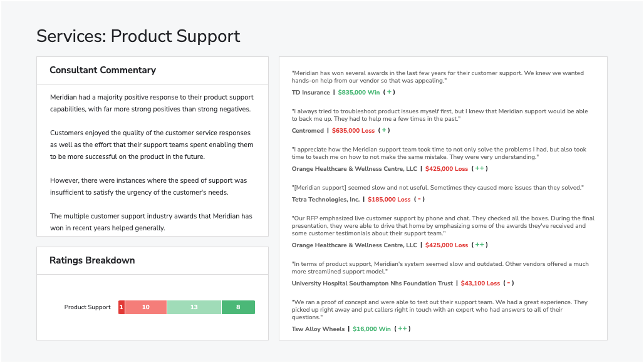Open the TD Insurance company name
Image resolution: width=644 pixels, height=363 pixels.
pos(311,93)
